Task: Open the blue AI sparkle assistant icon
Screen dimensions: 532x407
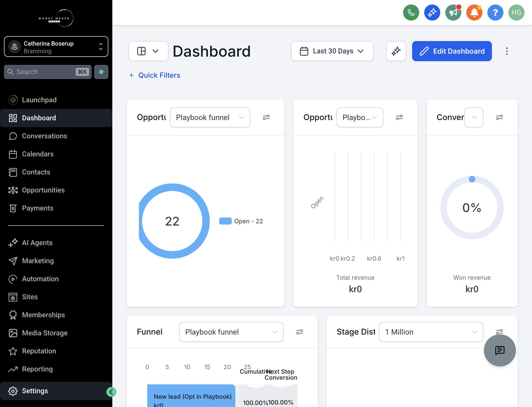Action: click(432, 13)
